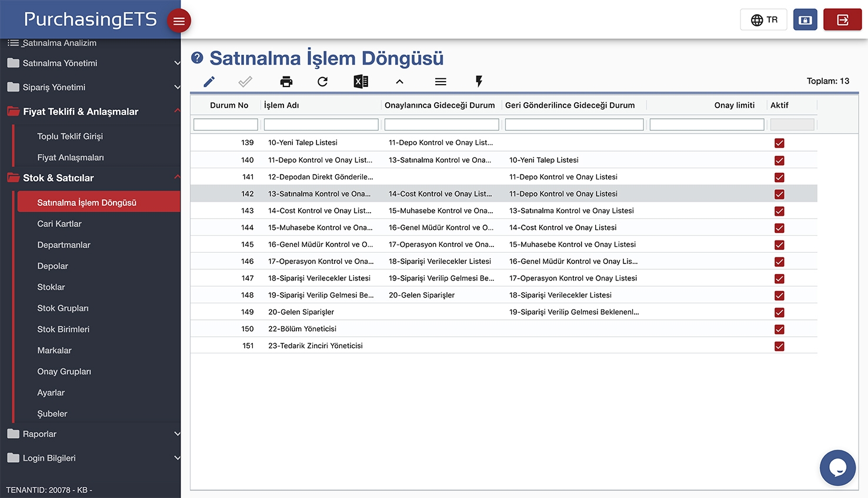Screen dimensions: 868x498
Task: Switch language with TR button
Action: pyautogui.click(x=763, y=20)
